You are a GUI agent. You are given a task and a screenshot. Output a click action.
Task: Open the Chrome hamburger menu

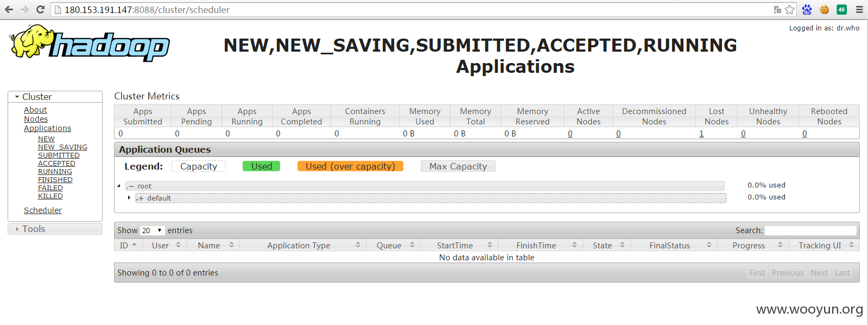pyautogui.click(x=859, y=9)
